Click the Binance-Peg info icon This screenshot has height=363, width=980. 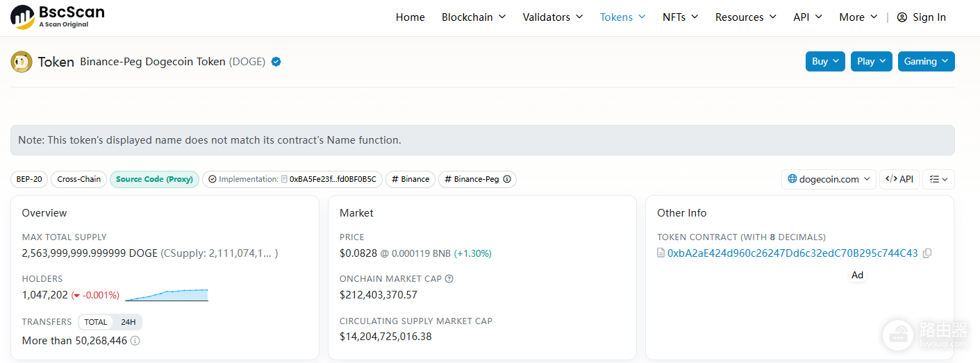coord(507,179)
